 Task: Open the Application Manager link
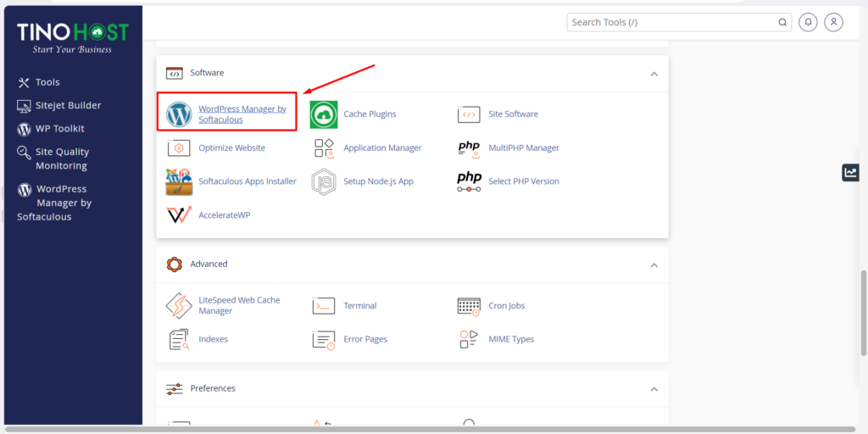382,148
